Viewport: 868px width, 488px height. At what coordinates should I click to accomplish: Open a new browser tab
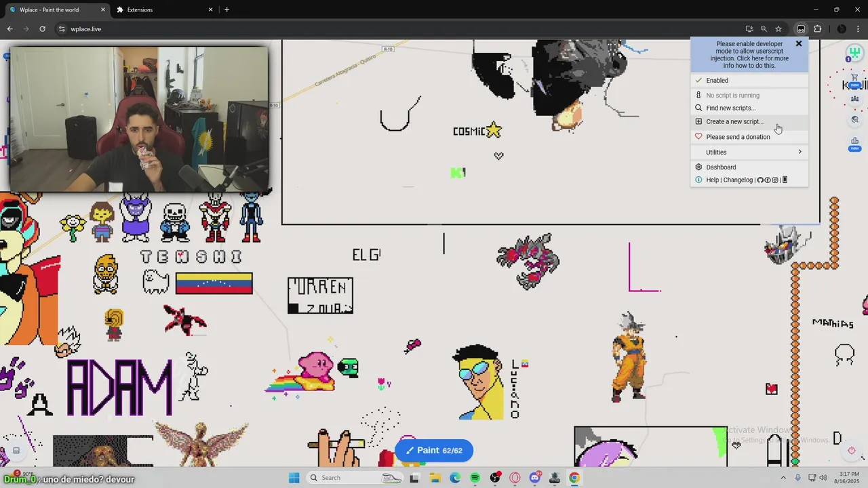(226, 9)
